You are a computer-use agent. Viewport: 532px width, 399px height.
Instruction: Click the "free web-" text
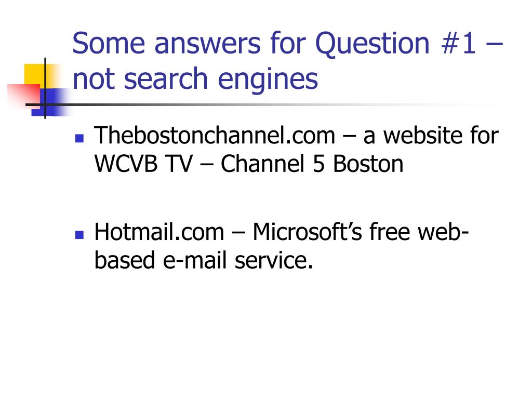pyautogui.click(x=419, y=232)
